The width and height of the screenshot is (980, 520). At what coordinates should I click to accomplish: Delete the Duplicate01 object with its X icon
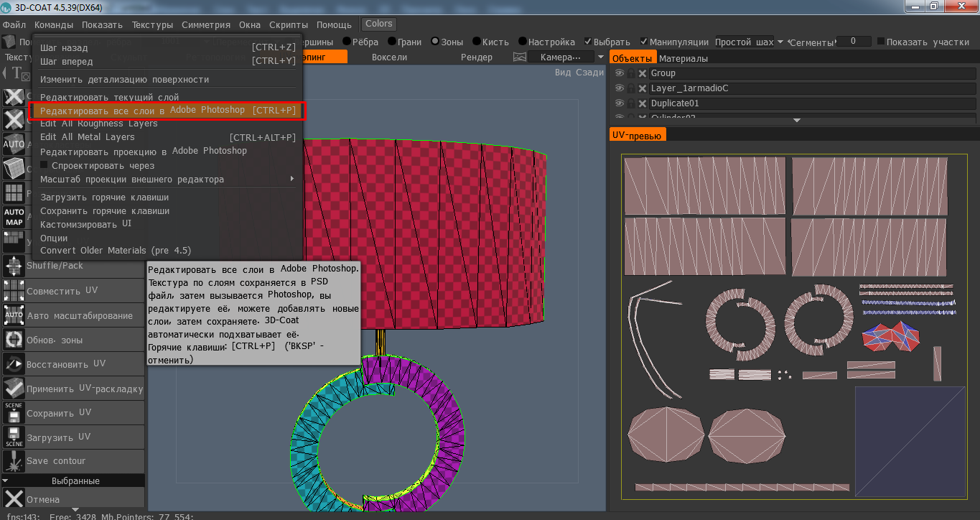[x=642, y=103]
